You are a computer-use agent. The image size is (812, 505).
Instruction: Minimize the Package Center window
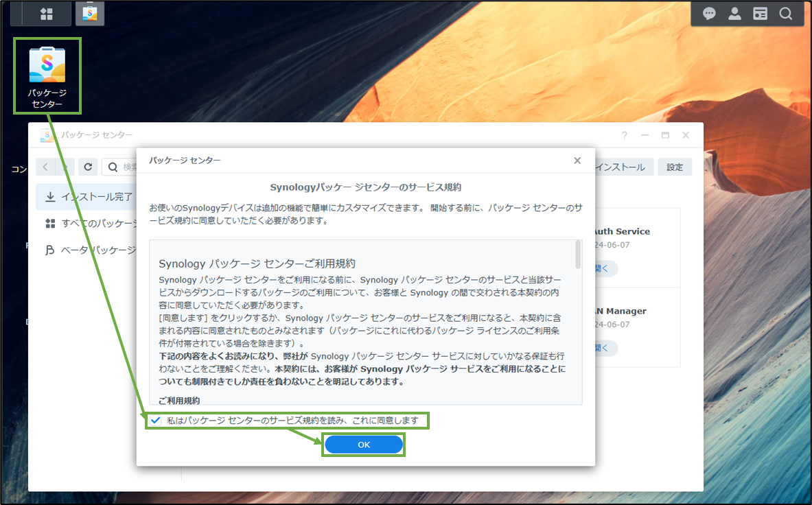(x=645, y=135)
